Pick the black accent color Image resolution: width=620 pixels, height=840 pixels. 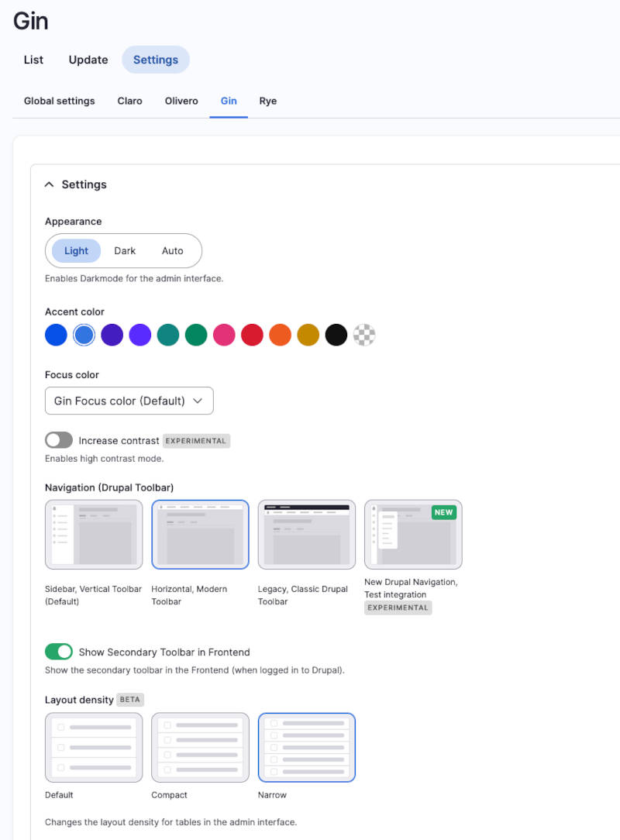tap(336, 335)
